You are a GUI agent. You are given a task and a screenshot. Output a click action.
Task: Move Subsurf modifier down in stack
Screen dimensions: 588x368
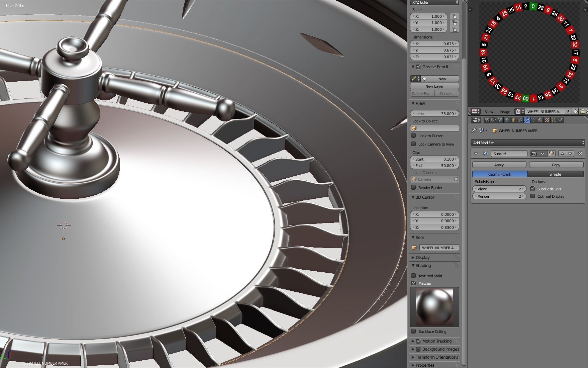point(570,154)
